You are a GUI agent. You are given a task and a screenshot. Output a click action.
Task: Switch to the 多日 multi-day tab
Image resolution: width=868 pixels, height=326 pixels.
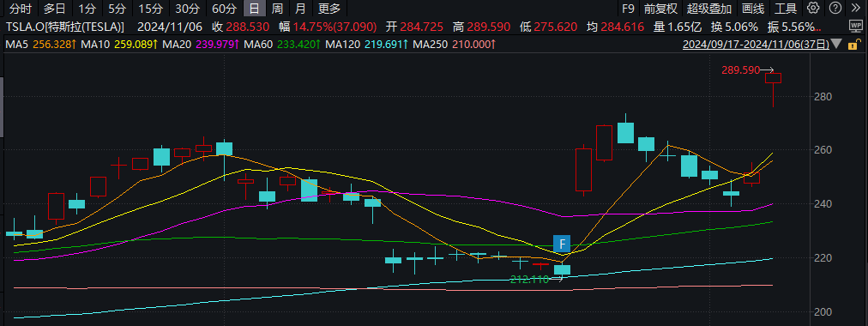[x=54, y=9]
